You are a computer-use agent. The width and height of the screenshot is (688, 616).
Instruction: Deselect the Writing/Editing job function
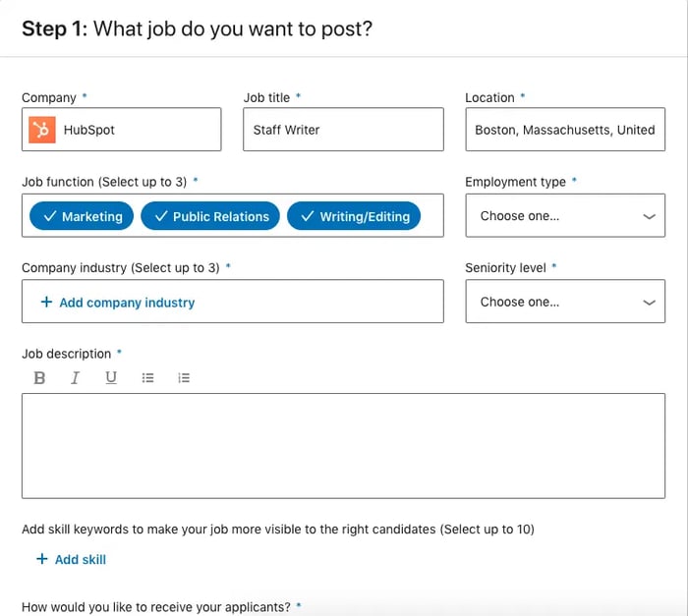tap(354, 216)
